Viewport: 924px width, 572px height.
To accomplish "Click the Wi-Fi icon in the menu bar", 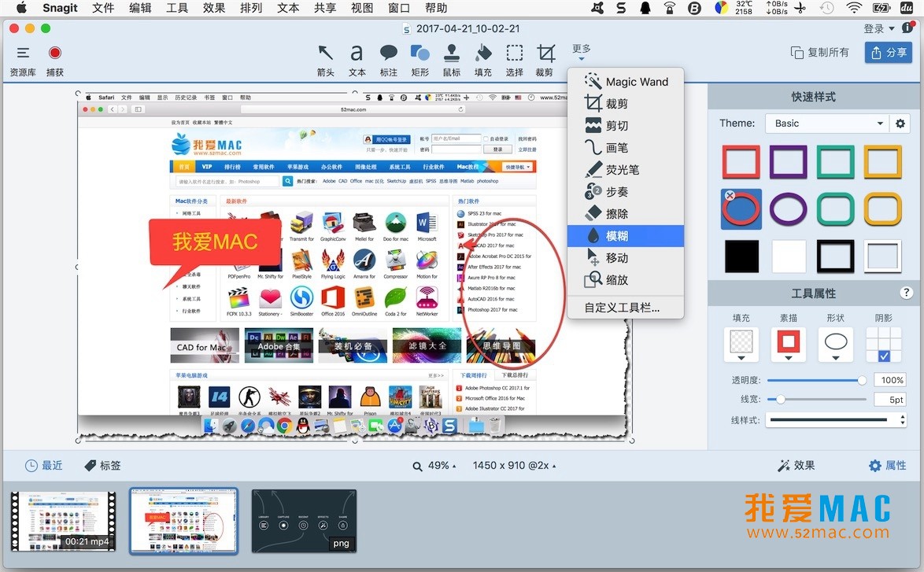I will pyautogui.click(x=854, y=8).
